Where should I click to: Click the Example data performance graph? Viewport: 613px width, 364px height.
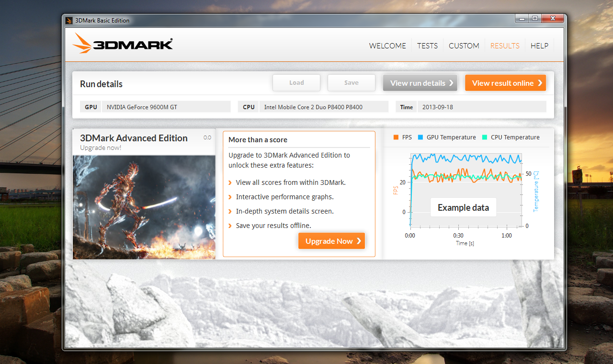pos(465,192)
